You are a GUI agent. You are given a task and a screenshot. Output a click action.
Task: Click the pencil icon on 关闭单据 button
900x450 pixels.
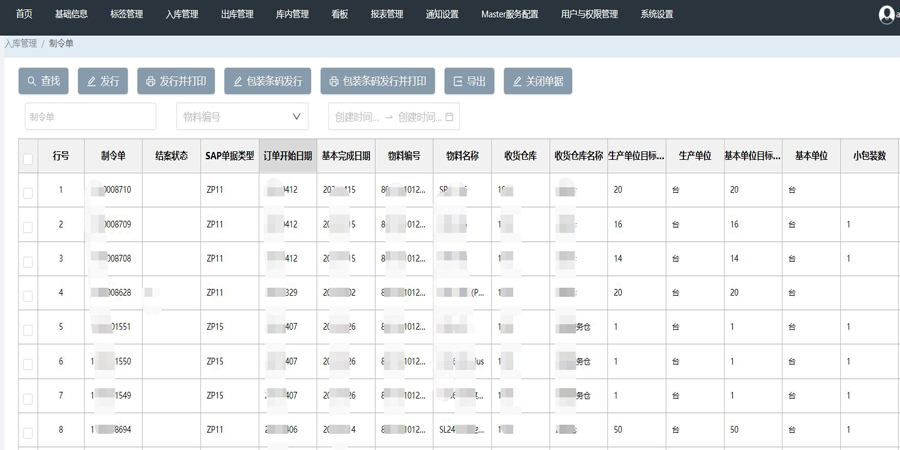click(517, 81)
